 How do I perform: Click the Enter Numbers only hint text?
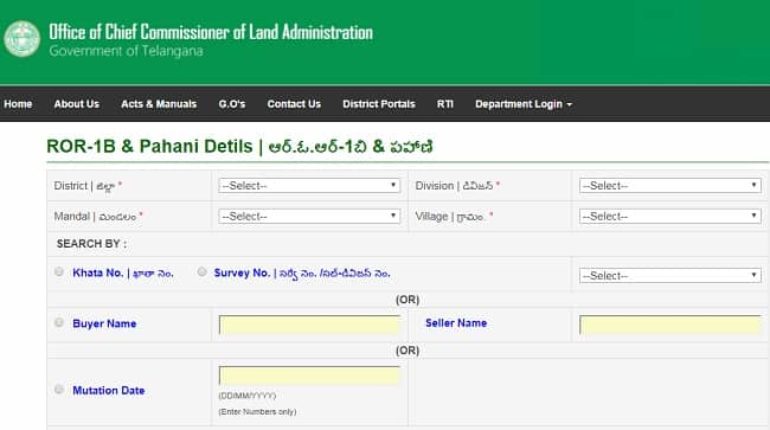pyautogui.click(x=257, y=412)
